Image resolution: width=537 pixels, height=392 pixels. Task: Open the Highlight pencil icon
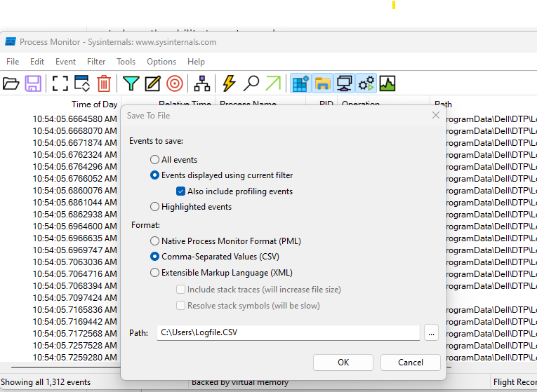[x=152, y=83]
